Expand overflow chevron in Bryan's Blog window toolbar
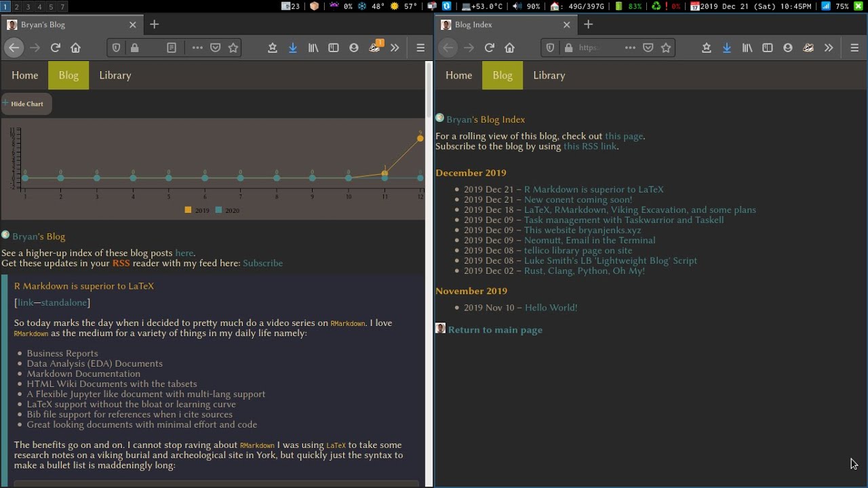 click(395, 48)
